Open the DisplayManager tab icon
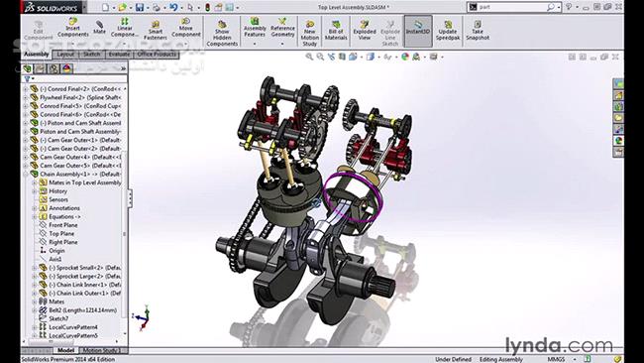 tap(67, 68)
